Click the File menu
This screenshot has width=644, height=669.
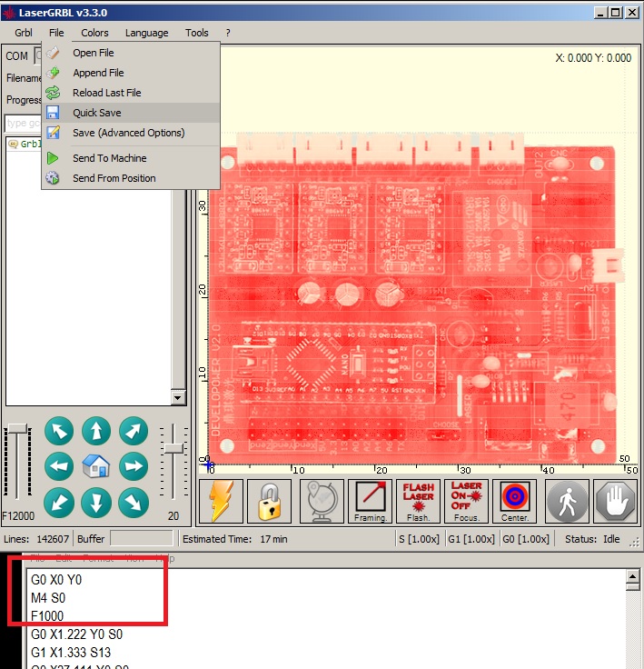[x=56, y=33]
